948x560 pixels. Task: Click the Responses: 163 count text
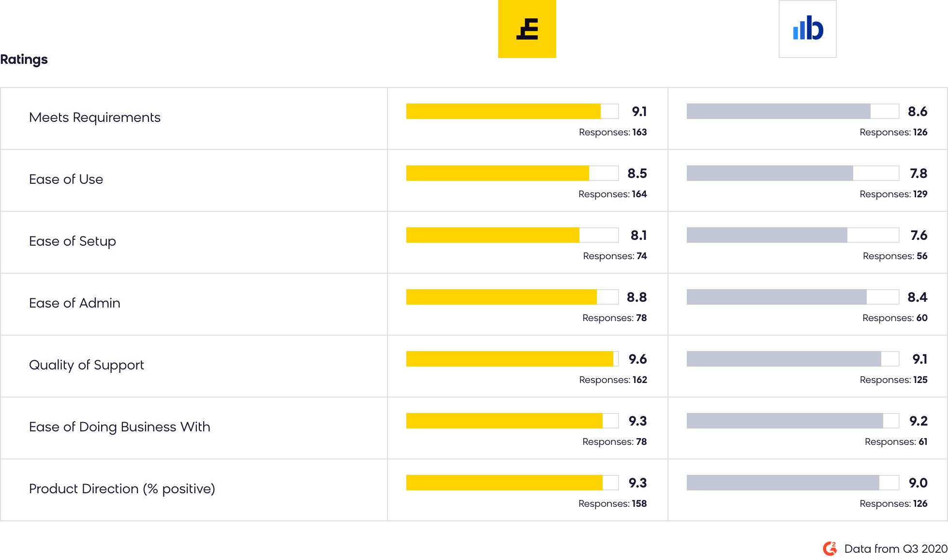coord(612,133)
